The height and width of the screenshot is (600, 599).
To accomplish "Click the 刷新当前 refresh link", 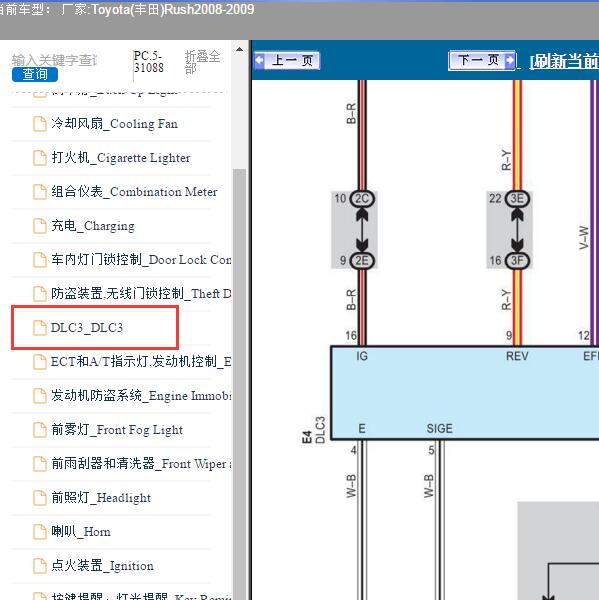I will [x=564, y=61].
